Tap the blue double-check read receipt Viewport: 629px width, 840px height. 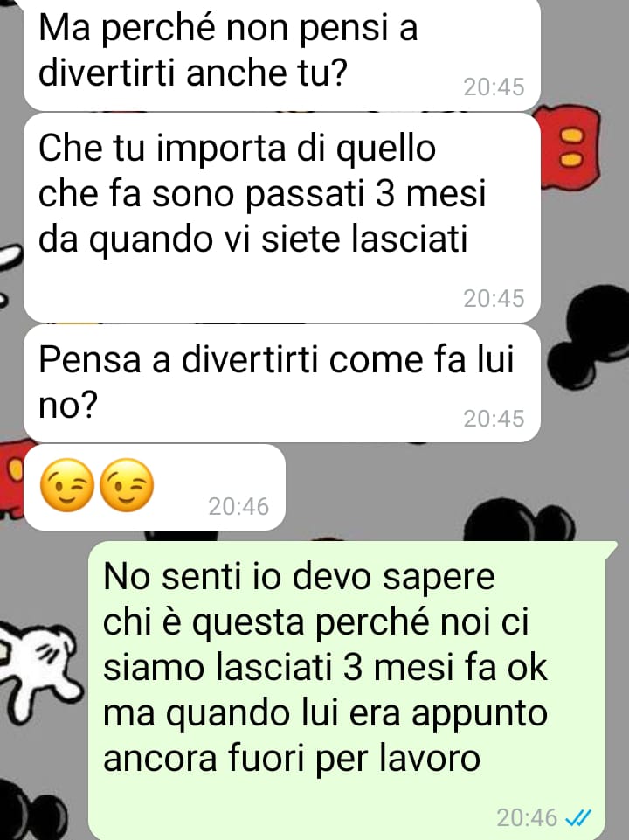[x=578, y=817]
